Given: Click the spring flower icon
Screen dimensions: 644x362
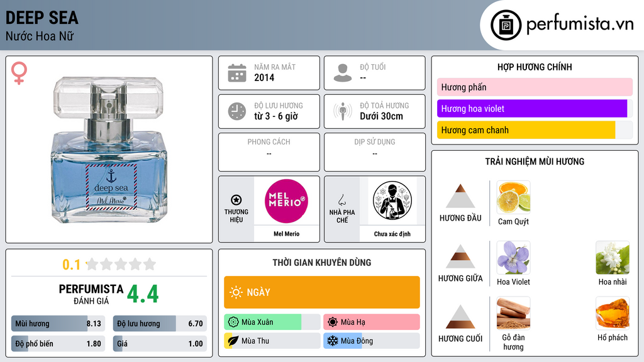Looking at the screenshot, I should point(233,322).
